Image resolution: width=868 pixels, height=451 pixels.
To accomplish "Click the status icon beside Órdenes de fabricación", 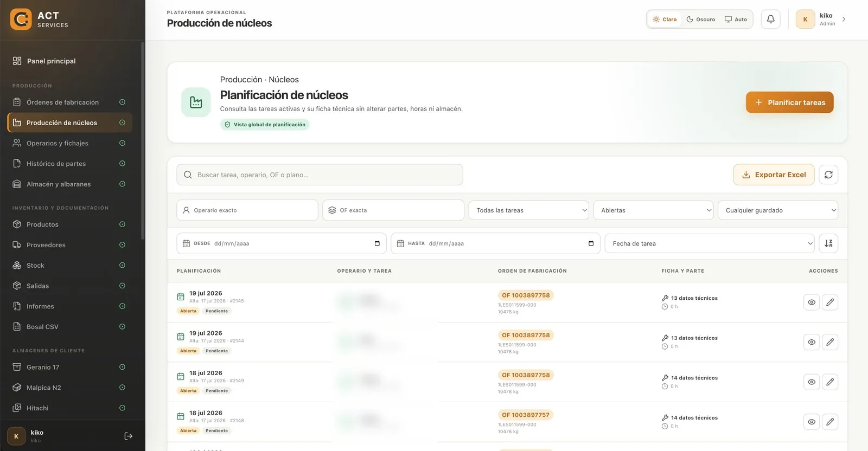I will click(122, 102).
